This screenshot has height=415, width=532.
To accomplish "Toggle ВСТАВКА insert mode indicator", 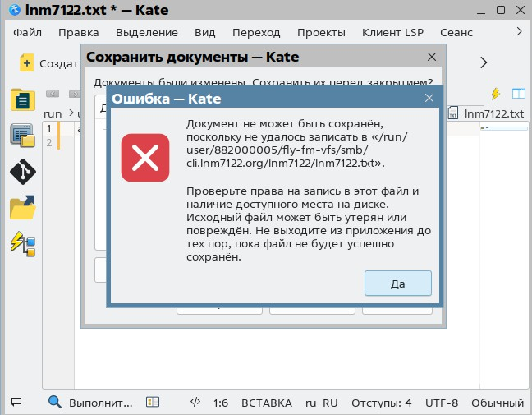I will [267, 403].
